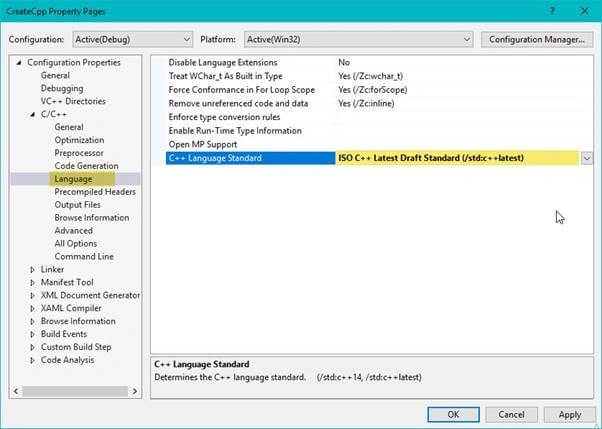
Task: Click the Configuration Manager button
Action: (537, 39)
